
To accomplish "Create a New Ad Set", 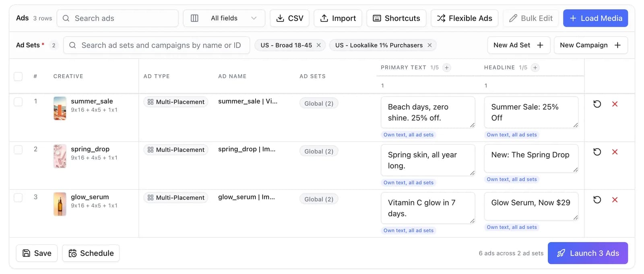I will (x=518, y=45).
